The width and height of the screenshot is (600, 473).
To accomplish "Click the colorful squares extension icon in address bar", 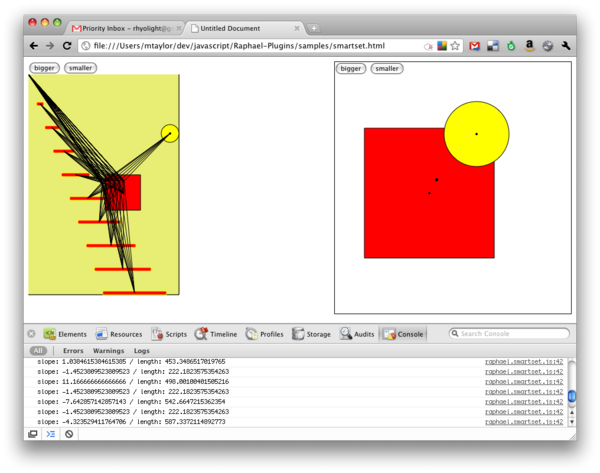I will [442, 46].
